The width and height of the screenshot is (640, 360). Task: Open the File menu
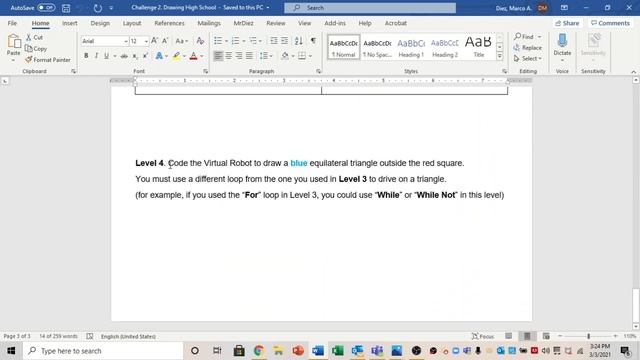click(x=12, y=23)
